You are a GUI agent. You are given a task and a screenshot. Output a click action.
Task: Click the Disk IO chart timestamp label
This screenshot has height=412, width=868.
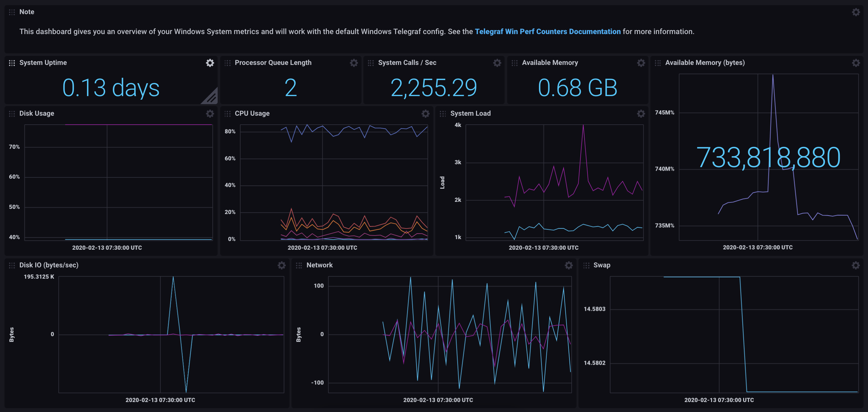point(160,400)
